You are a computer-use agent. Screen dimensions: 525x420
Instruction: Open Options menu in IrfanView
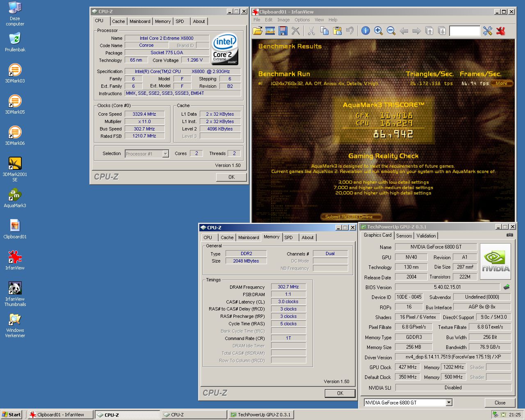pos(302,20)
